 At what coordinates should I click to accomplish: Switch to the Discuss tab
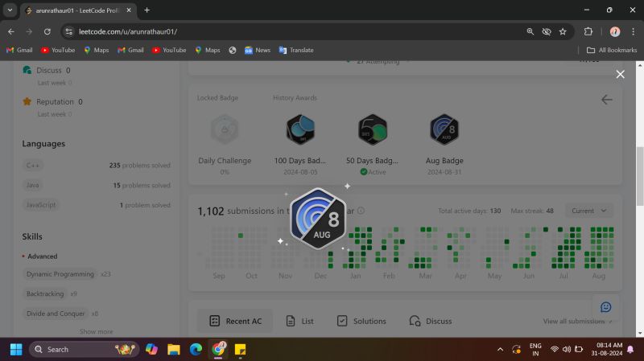pyautogui.click(x=431, y=321)
